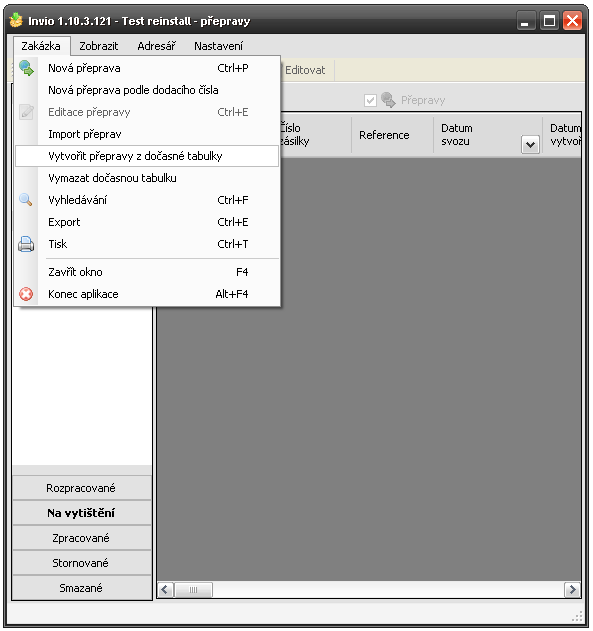
Task: Open the Nastavení menu
Action: 218,46
